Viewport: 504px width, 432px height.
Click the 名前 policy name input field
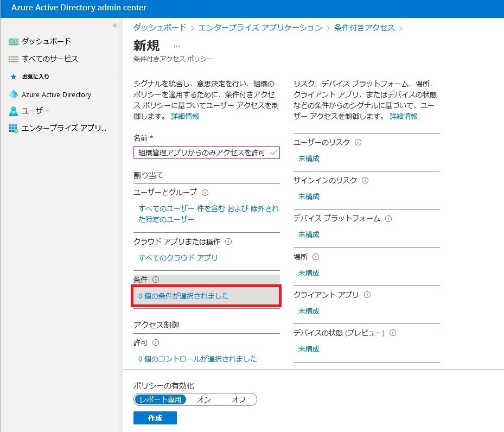click(x=206, y=153)
